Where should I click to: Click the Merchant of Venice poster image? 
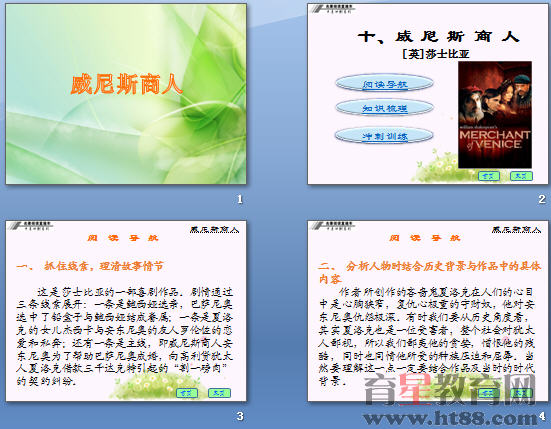(x=495, y=115)
